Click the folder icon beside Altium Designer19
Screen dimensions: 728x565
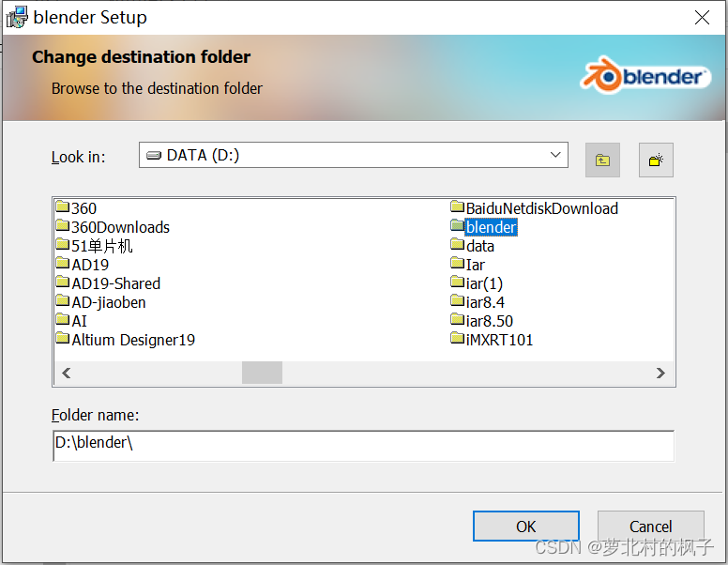[62, 338]
